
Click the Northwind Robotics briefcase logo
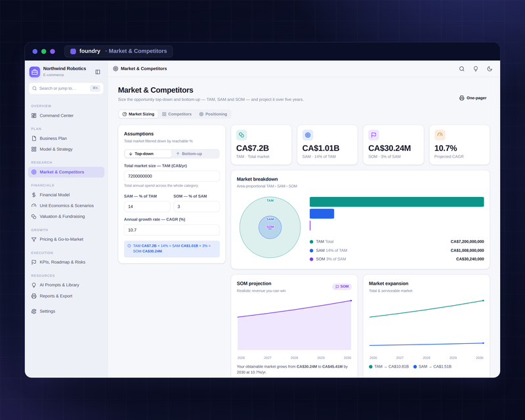(x=35, y=72)
